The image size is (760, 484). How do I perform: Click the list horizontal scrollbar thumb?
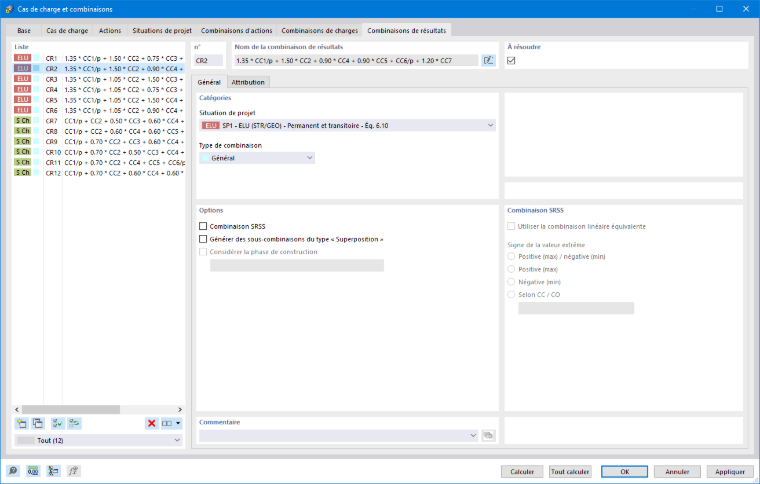coord(71,409)
